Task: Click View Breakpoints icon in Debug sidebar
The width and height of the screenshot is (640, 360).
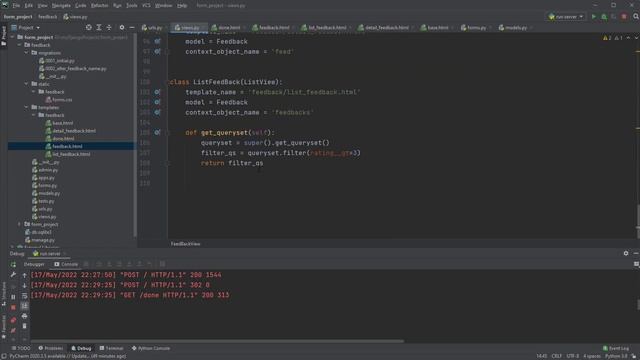Action: (13, 320)
